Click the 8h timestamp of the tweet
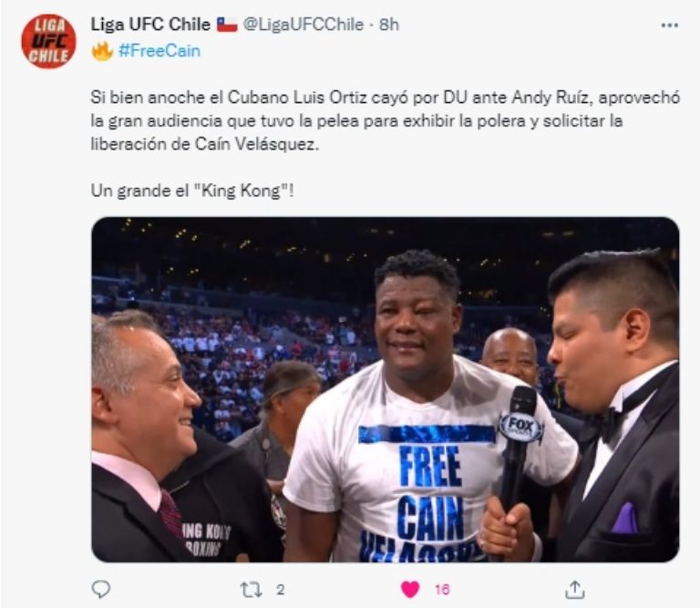 [389, 25]
